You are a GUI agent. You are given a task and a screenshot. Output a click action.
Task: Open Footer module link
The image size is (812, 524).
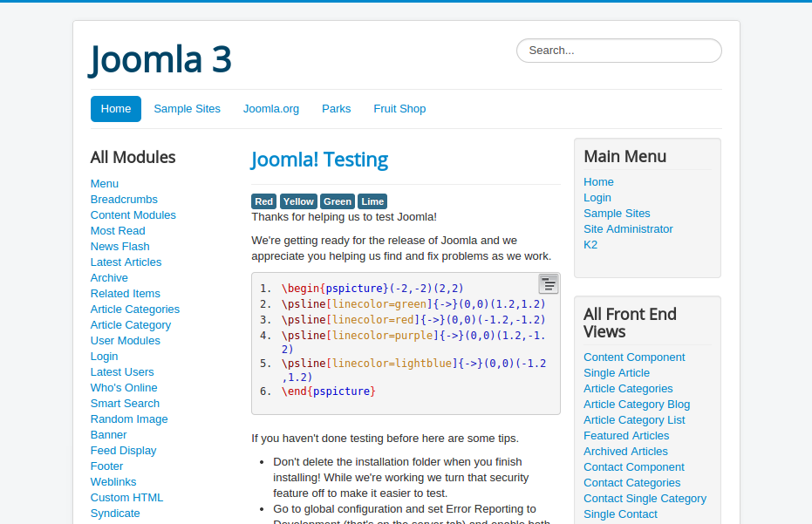point(106,466)
